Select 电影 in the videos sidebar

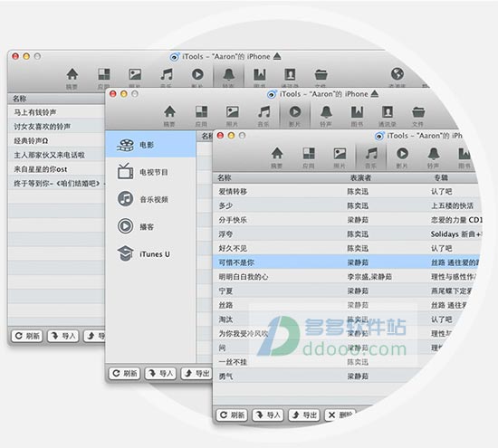click(x=150, y=145)
